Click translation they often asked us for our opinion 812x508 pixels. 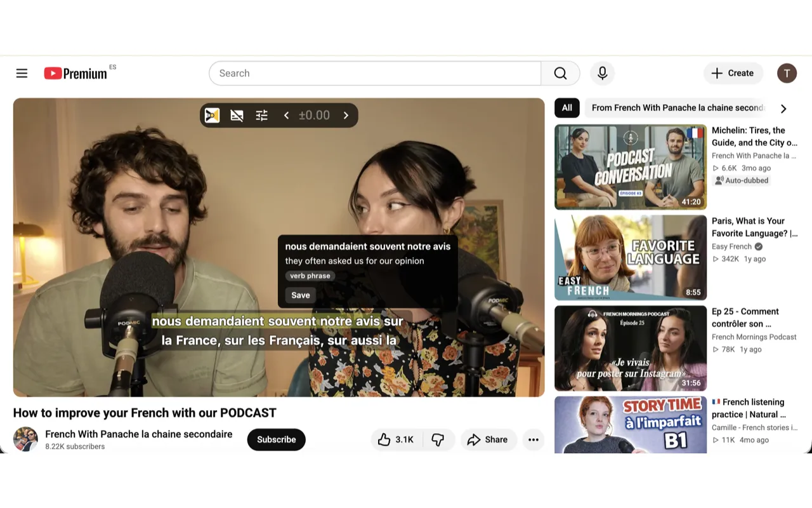[355, 261]
